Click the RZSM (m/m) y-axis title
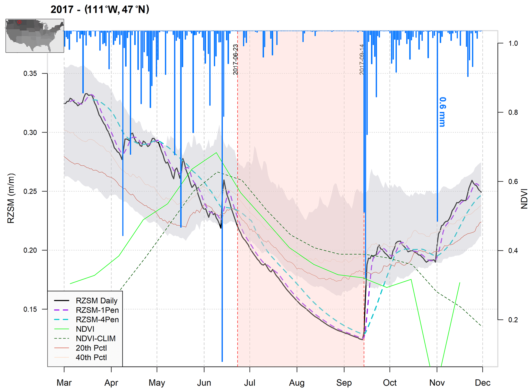This screenshot has height=392, width=532. 11,198
